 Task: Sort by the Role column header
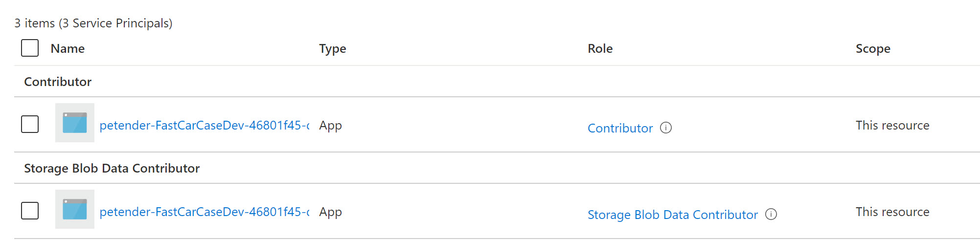(x=600, y=48)
